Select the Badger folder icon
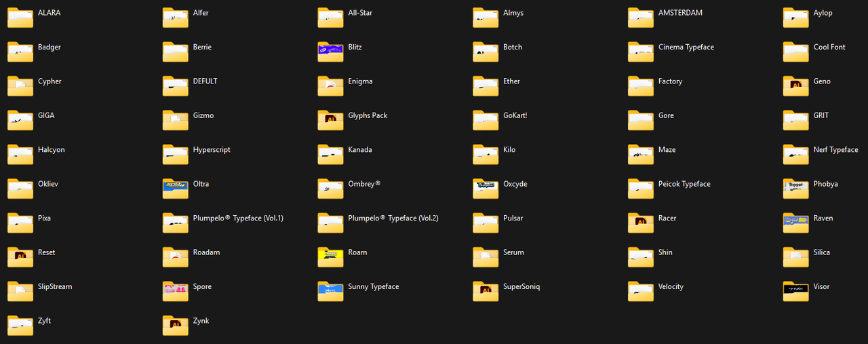The height and width of the screenshot is (344, 868). 20,52
